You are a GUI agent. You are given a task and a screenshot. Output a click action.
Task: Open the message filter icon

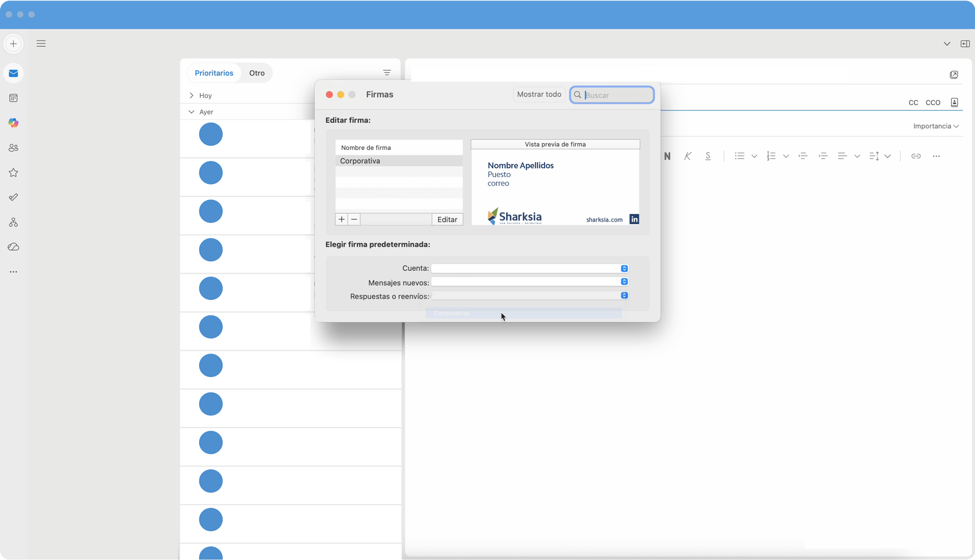tap(387, 73)
